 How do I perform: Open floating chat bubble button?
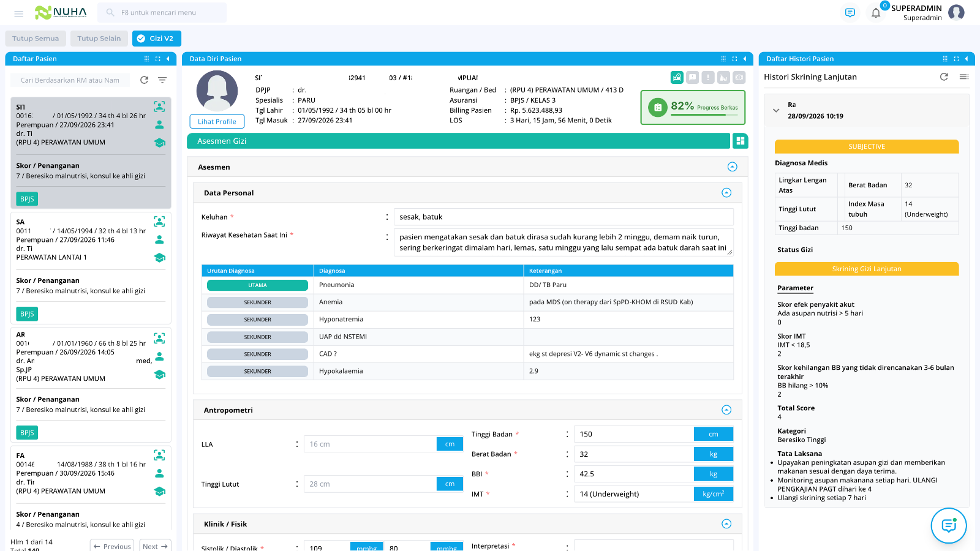pyautogui.click(x=949, y=525)
